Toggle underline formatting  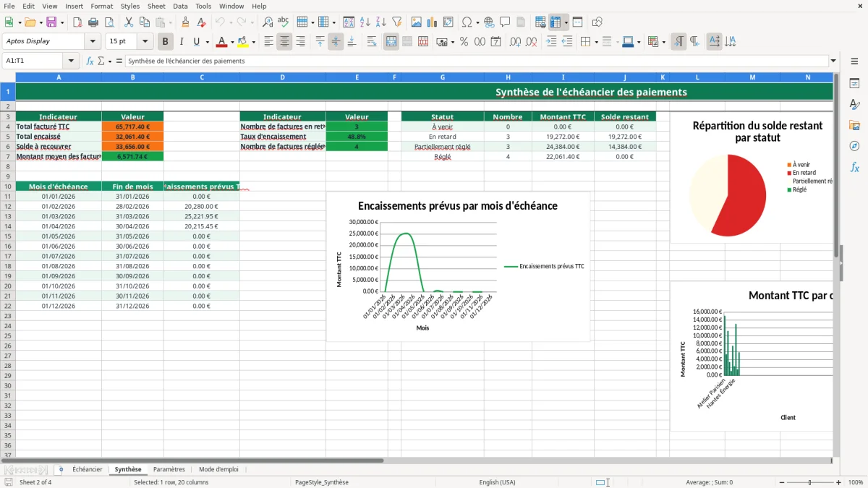click(x=196, y=41)
